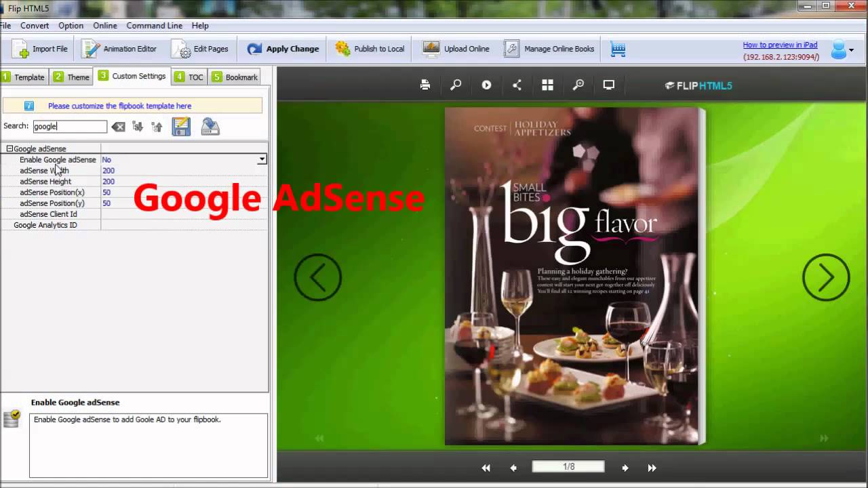Click the adSense Client Id value field
Viewport: 868px width, 488px height.
tap(184, 214)
